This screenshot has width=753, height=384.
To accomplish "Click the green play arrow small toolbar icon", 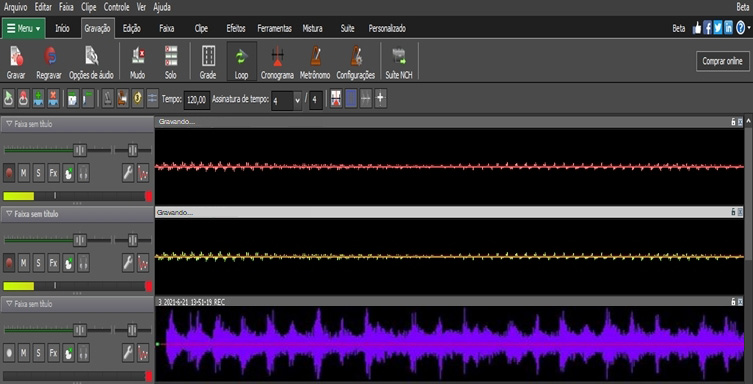I will [9, 99].
